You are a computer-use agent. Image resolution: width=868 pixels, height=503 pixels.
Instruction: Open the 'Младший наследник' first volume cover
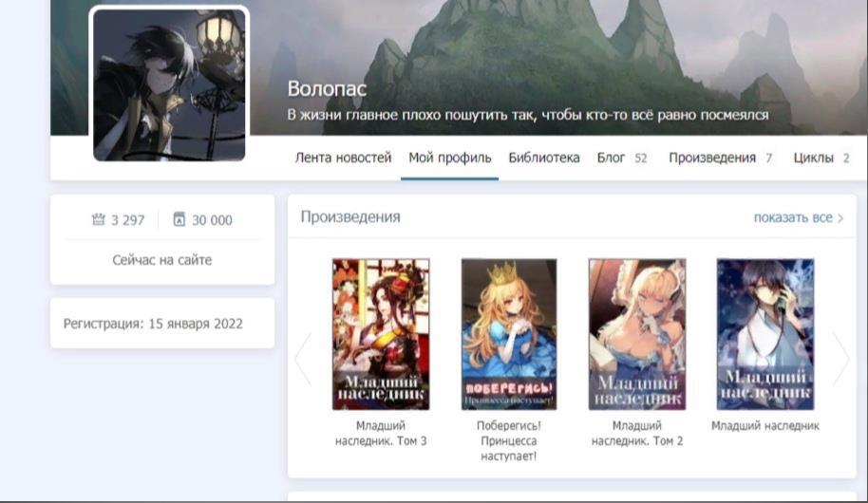tap(764, 334)
